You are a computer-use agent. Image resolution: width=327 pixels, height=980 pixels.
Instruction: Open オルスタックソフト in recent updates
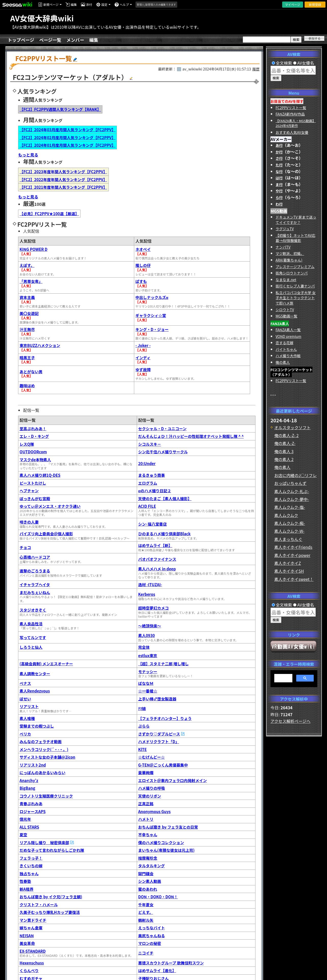[x=292, y=428]
